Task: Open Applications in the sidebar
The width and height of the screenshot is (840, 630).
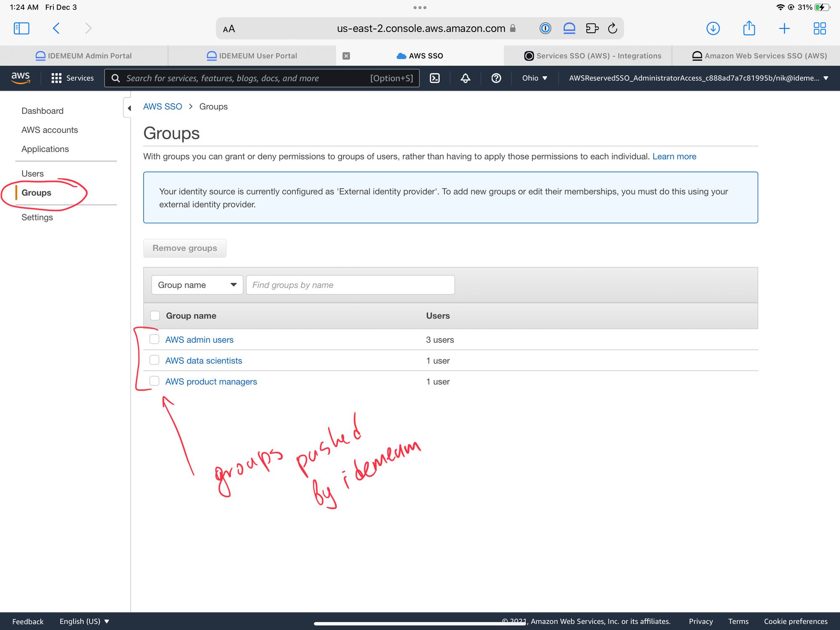Action: (45, 149)
